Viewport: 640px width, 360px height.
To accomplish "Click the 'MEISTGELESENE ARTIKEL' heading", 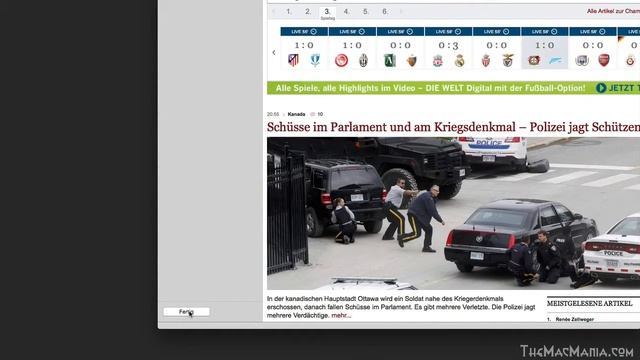I will (589, 304).
